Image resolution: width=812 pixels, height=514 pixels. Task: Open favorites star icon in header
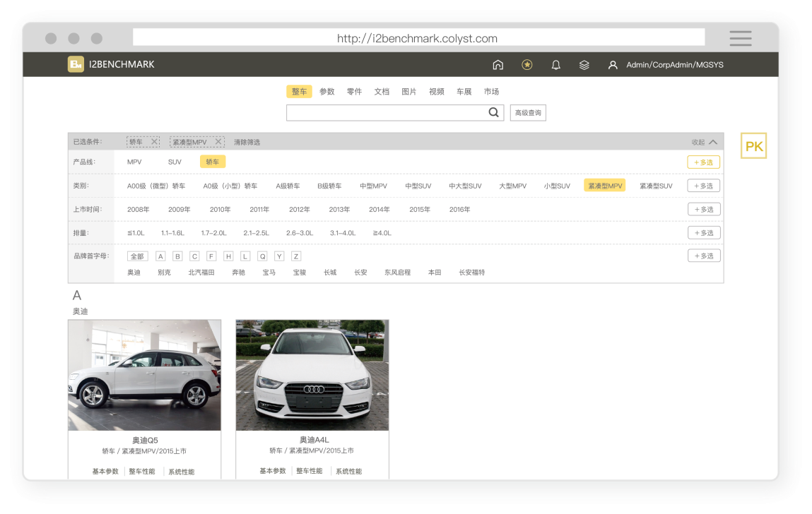pyautogui.click(x=526, y=65)
